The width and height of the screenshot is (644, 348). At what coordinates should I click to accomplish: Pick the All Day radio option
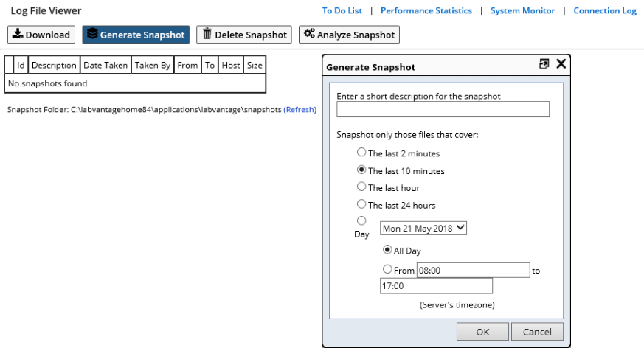pos(387,249)
